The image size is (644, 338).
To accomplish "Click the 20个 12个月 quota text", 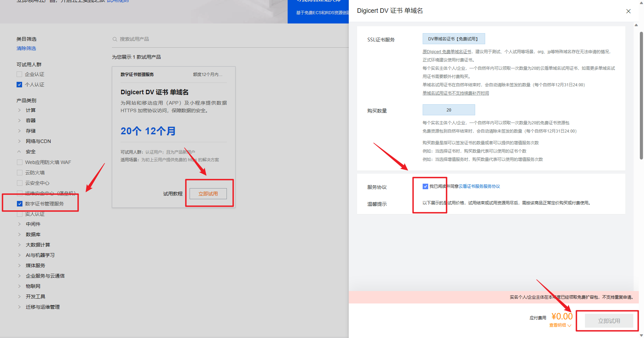I will point(148,131).
